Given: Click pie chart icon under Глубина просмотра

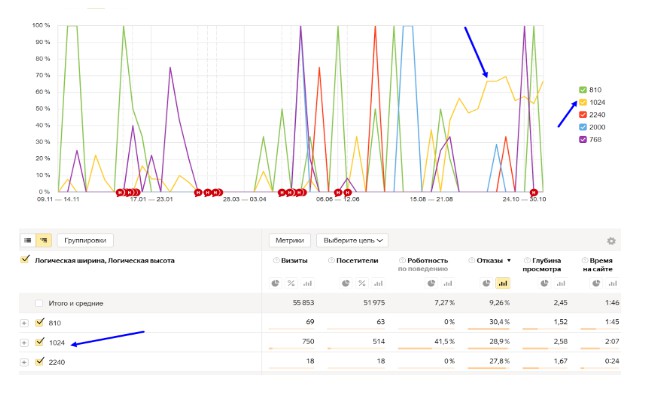Looking at the screenshot, I should (x=544, y=283).
